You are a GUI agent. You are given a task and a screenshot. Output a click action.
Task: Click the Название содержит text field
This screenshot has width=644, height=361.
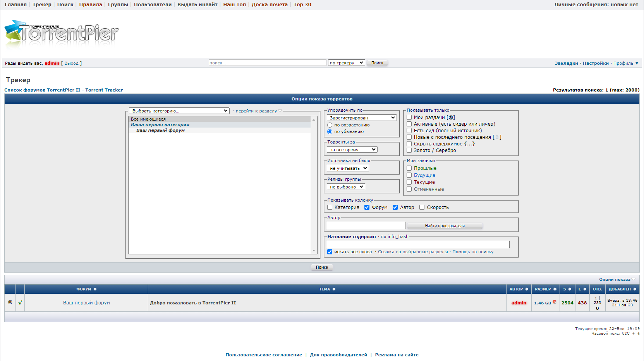point(418,245)
